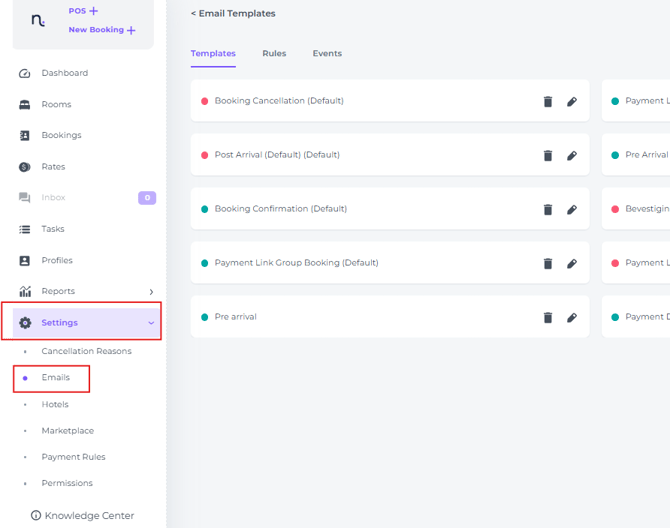Edit Payment Link Group Booking template

coord(572,264)
